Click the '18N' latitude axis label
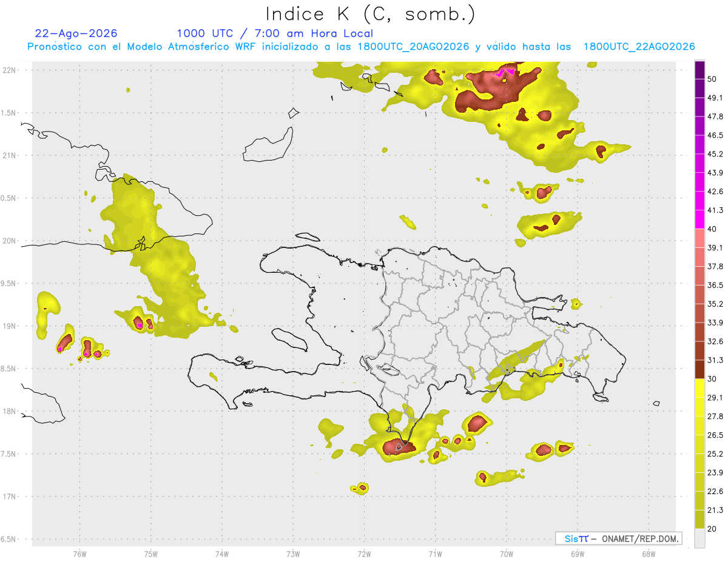This screenshot has width=728, height=562. click(x=9, y=412)
